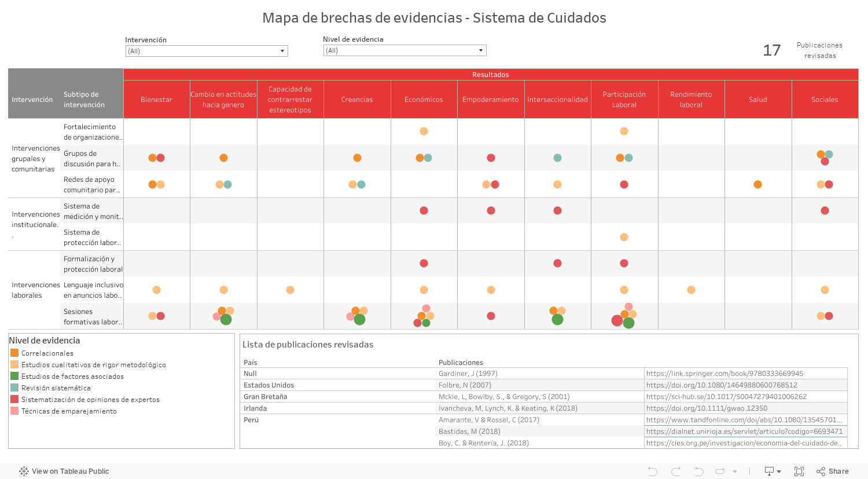
Task: Click the dot in Lenguaje inclusivo Capacidad de contrarrestar cell
Action: click(290, 290)
